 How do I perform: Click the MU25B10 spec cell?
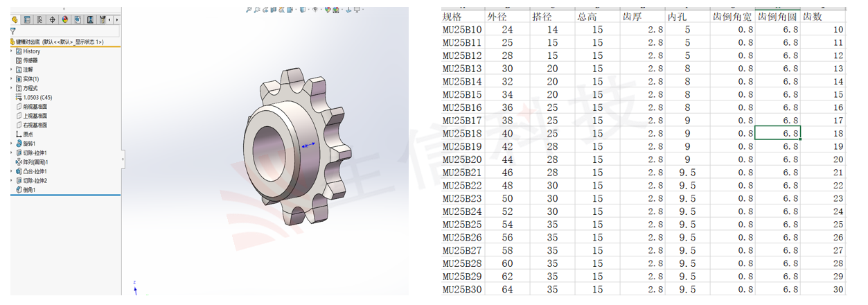click(x=463, y=30)
